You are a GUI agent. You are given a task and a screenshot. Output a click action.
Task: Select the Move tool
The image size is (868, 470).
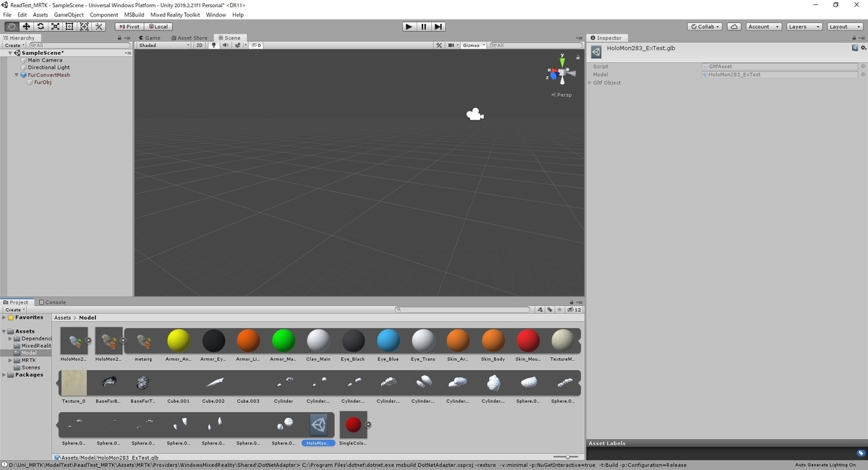26,27
